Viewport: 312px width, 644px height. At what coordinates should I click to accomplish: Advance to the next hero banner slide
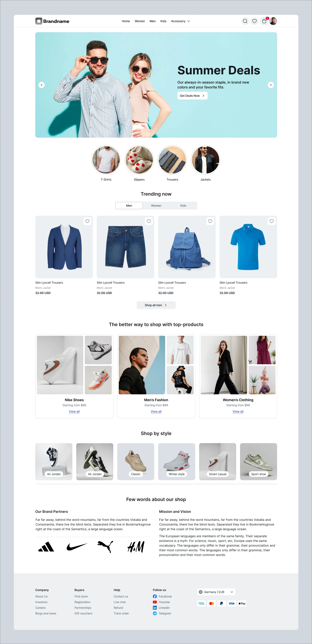271,85
